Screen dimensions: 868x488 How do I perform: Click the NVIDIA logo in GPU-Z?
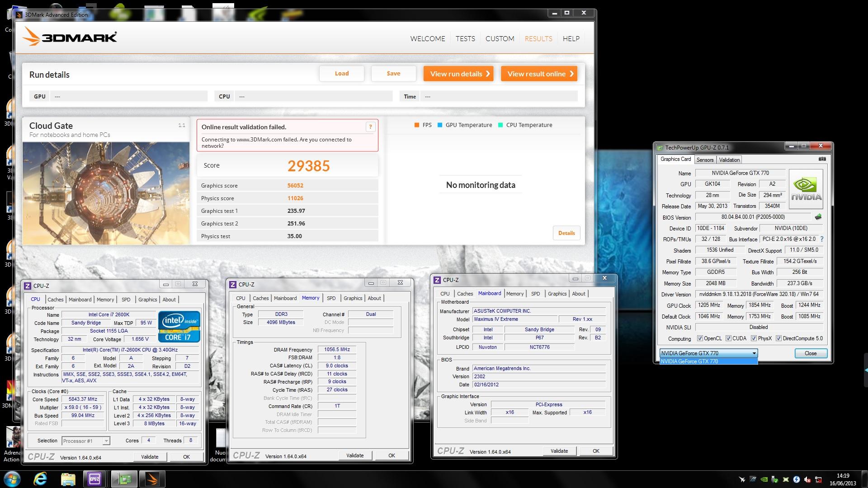[806, 189]
